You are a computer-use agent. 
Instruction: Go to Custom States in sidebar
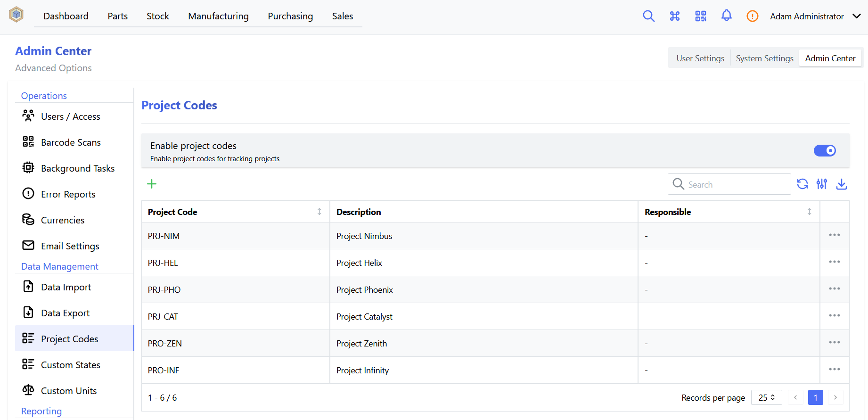(70, 365)
